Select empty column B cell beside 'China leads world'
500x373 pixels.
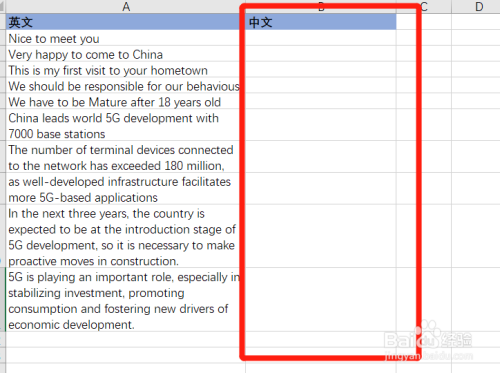tap(321, 125)
